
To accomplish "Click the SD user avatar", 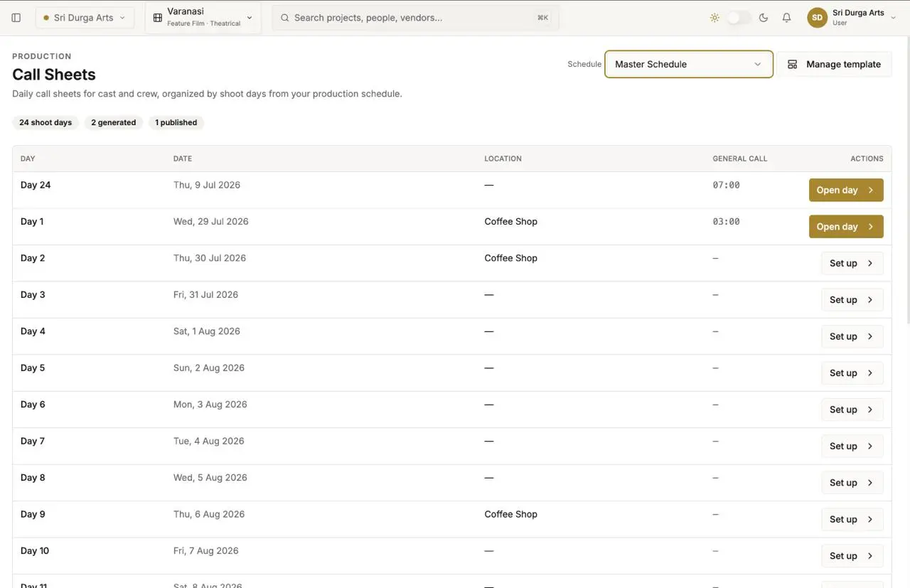I will (x=817, y=18).
